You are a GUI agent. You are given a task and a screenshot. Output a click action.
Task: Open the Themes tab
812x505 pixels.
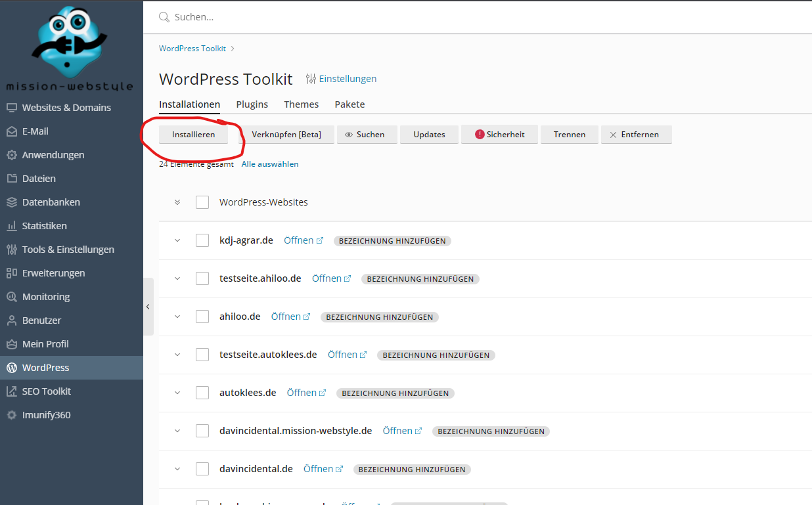tap(301, 104)
